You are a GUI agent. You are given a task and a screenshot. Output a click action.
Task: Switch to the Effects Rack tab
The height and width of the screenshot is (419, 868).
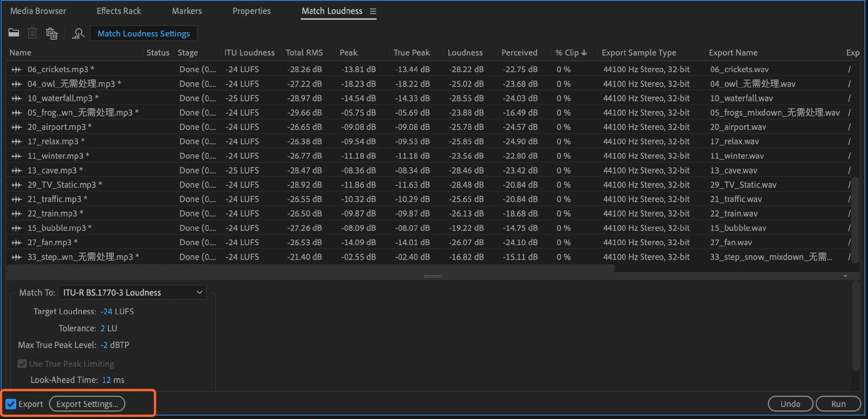(x=119, y=11)
